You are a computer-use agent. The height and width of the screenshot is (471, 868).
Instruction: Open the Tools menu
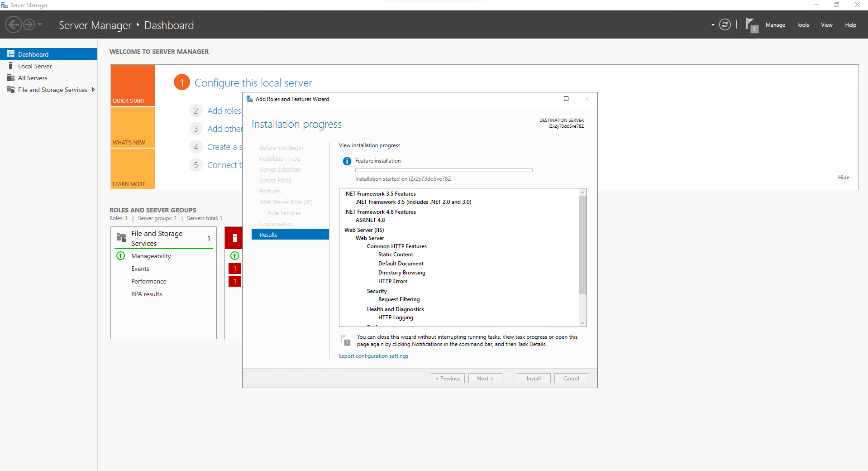coord(802,25)
